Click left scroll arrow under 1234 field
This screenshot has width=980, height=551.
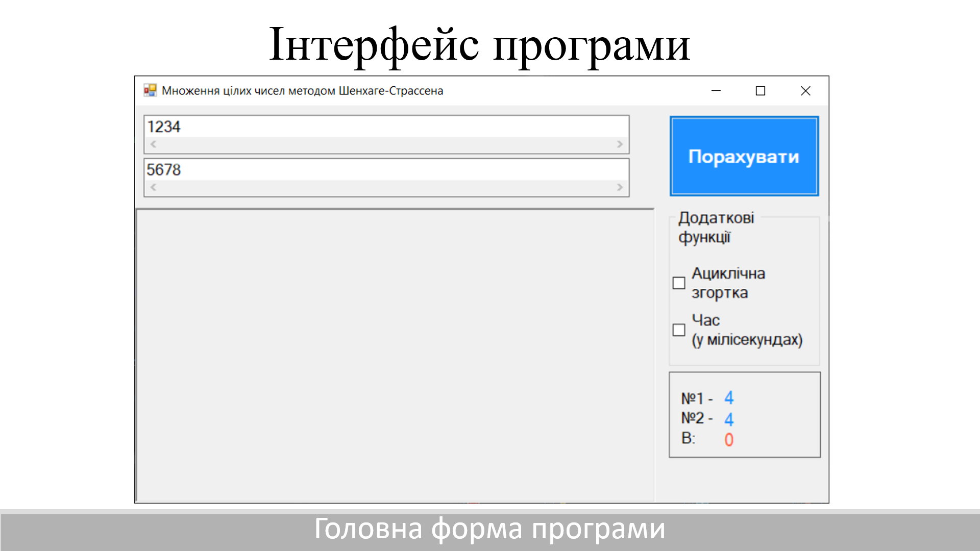153,144
